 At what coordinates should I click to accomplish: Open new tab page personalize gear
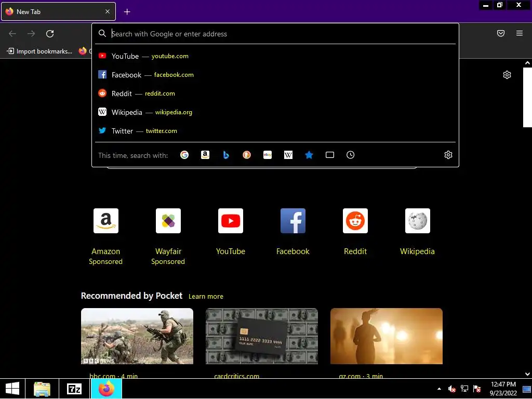[x=507, y=75]
